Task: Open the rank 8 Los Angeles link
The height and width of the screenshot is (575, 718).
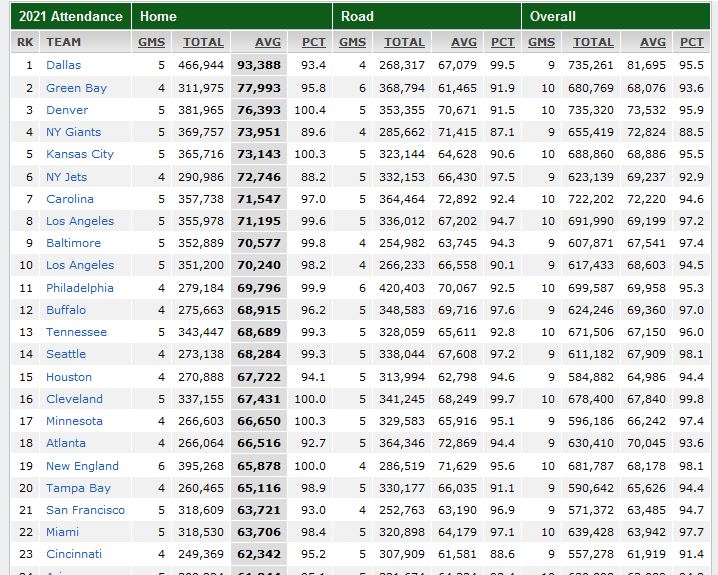Action: click(x=80, y=221)
